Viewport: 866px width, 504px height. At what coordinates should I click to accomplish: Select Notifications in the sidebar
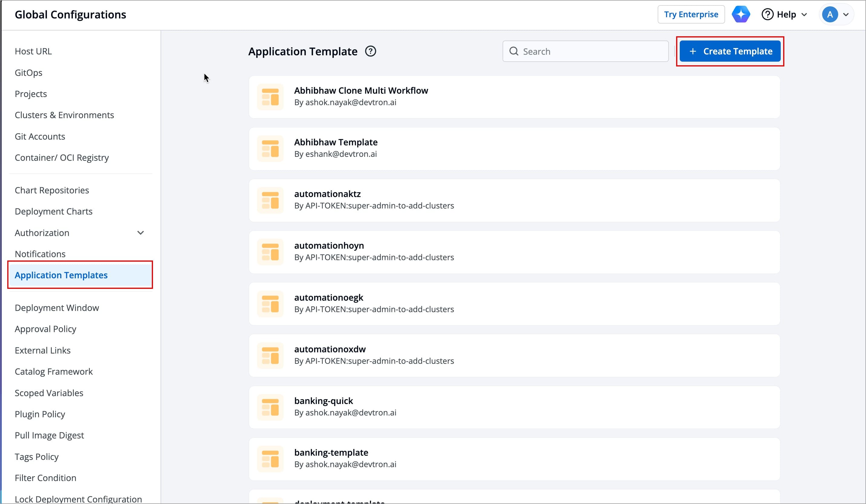[40, 254]
